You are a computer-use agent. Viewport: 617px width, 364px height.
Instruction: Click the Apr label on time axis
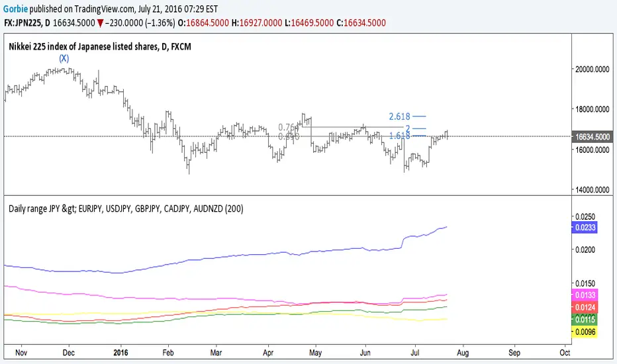pyautogui.click(x=268, y=353)
